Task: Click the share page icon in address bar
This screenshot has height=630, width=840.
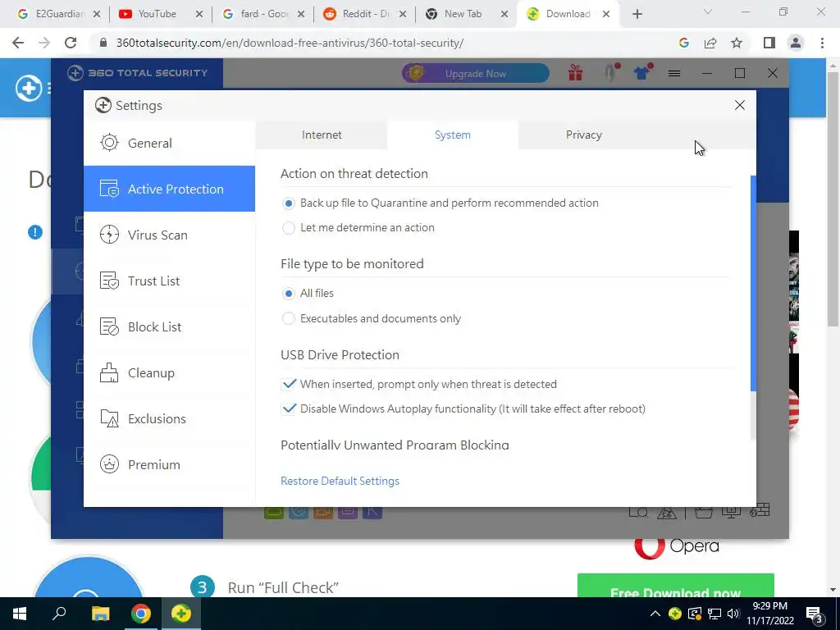Action: tap(710, 43)
